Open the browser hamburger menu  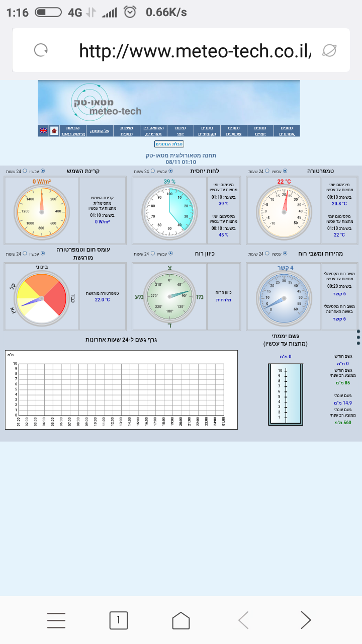coord(56,620)
